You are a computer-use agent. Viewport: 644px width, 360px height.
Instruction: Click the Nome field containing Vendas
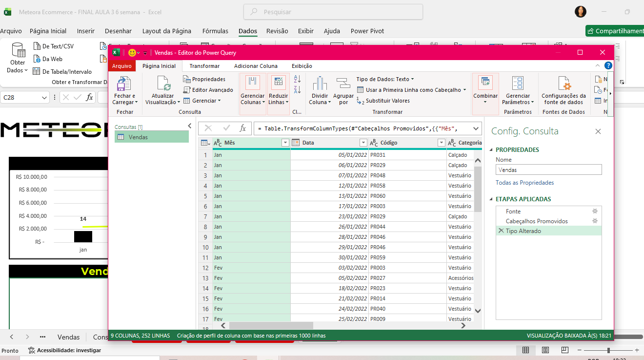(x=548, y=170)
